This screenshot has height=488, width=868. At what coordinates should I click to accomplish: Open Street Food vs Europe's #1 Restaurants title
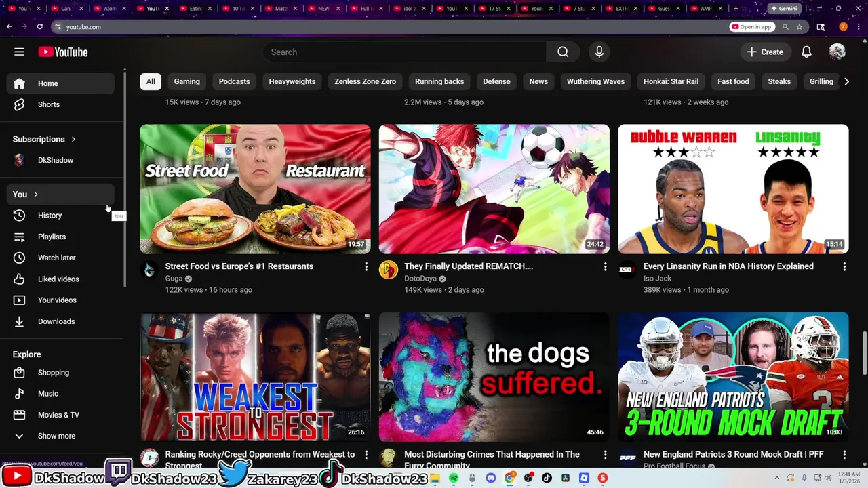tap(239, 266)
